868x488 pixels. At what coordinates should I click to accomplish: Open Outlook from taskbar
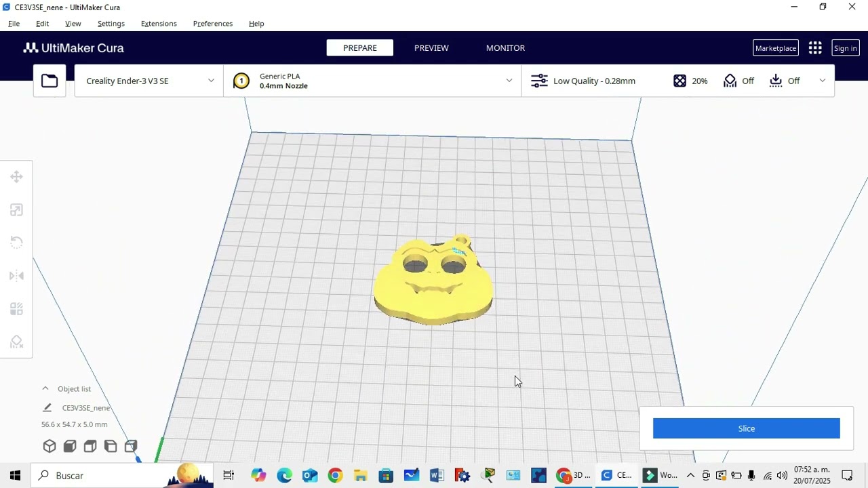(x=310, y=476)
